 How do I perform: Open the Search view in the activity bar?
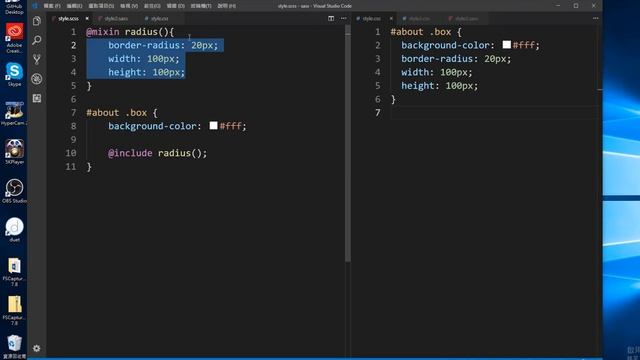coord(37,40)
